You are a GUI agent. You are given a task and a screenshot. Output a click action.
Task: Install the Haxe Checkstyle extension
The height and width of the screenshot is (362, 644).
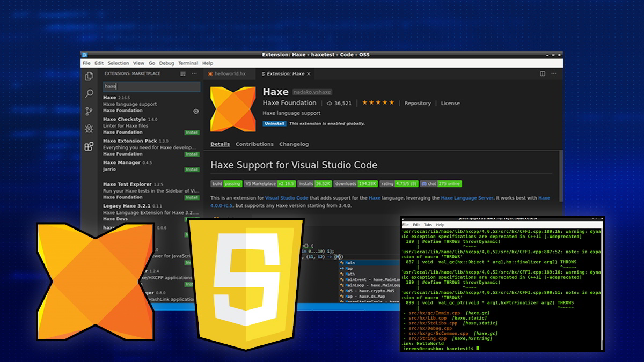pyautogui.click(x=192, y=132)
